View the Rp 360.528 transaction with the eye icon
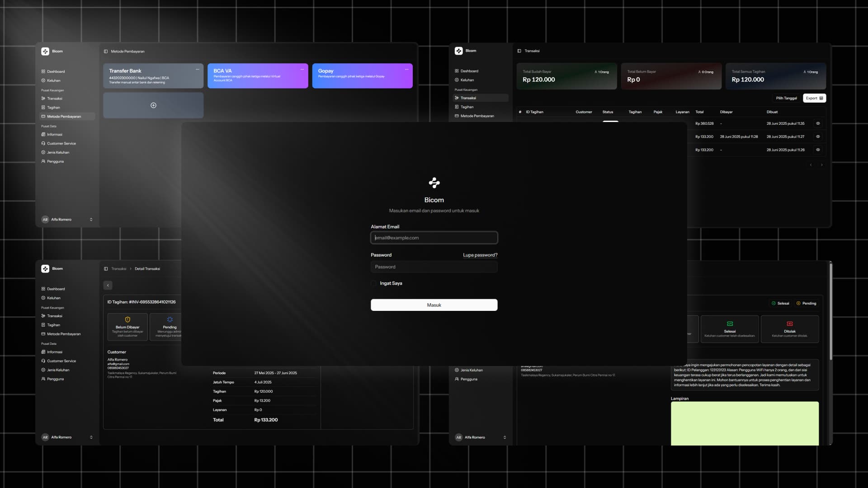 click(818, 123)
